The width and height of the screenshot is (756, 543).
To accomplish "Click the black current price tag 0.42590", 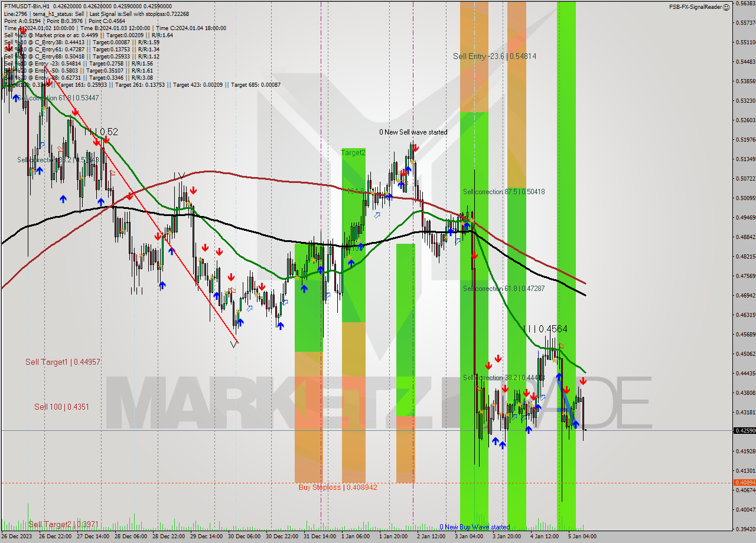I will click(x=744, y=430).
